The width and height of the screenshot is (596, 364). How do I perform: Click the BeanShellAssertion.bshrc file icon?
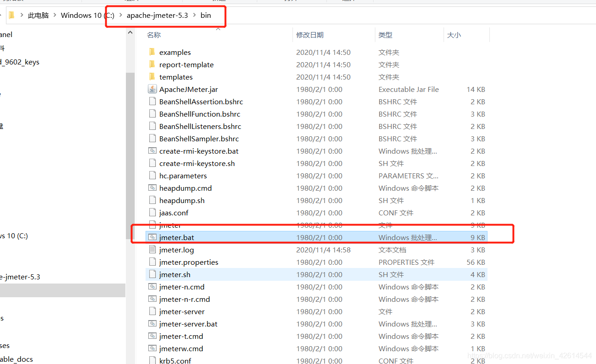[152, 102]
